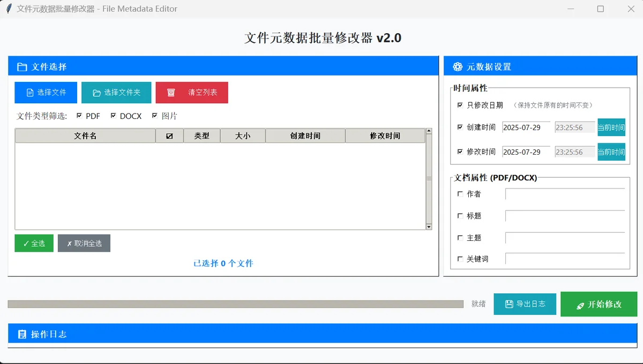
Task: Click the progress bar
Action: coord(235,304)
